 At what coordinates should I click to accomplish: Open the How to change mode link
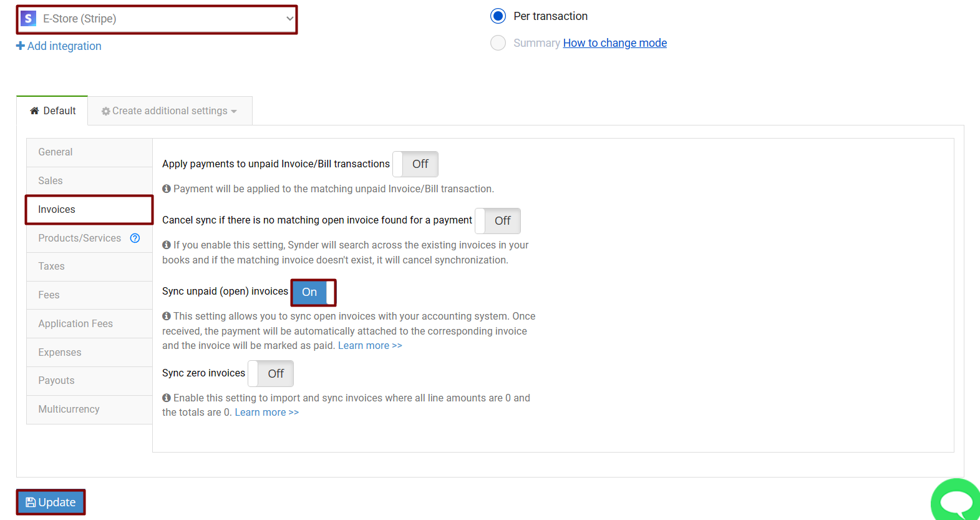click(615, 43)
